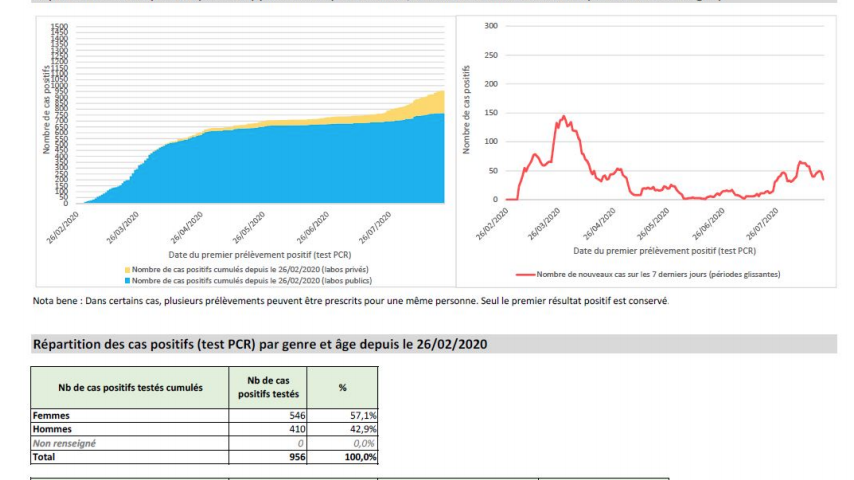Click the 'Répartition des cas positifs' section heading
This screenshot has width=854, height=480.
(x=260, y=345)
